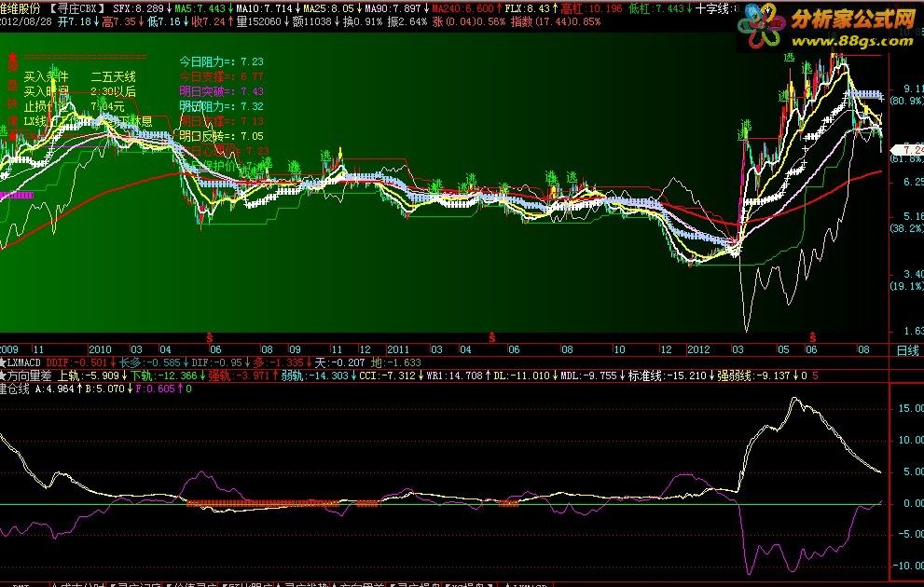Click the -10.00 label on lower axis
Image resolution: width=924 pixels, height=587 pixels.
coord(908,566)
